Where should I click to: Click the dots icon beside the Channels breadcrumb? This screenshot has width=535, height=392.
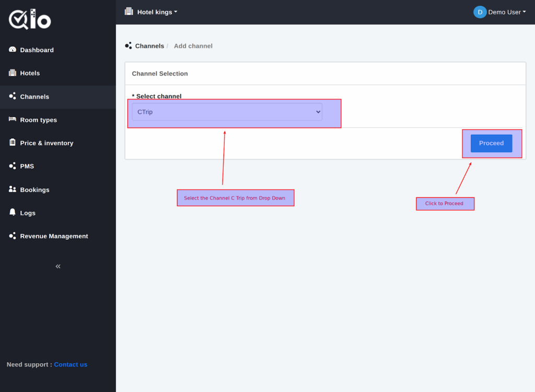click(129, 46)
